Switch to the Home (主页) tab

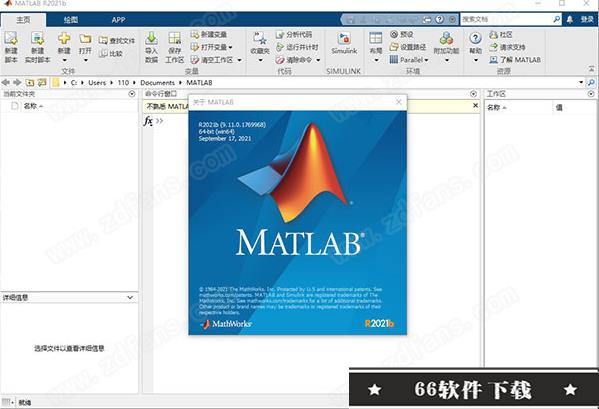pyautogui.click(x=23, y=19)
